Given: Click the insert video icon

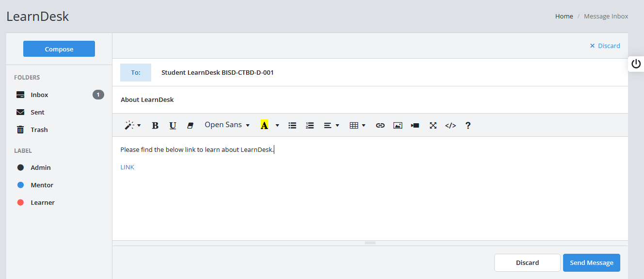Looking at the screenshot, I should click(x=415, y=125).
